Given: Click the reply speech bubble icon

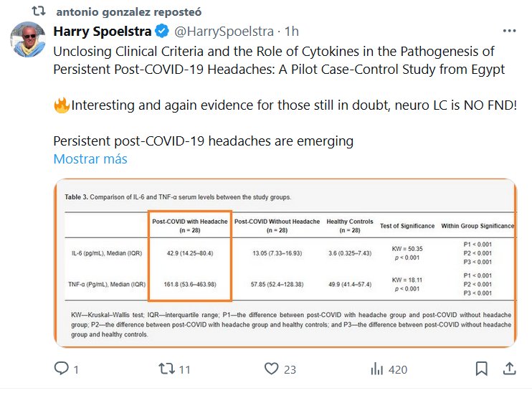Looking at the screenshot, I should click(62, 369).
